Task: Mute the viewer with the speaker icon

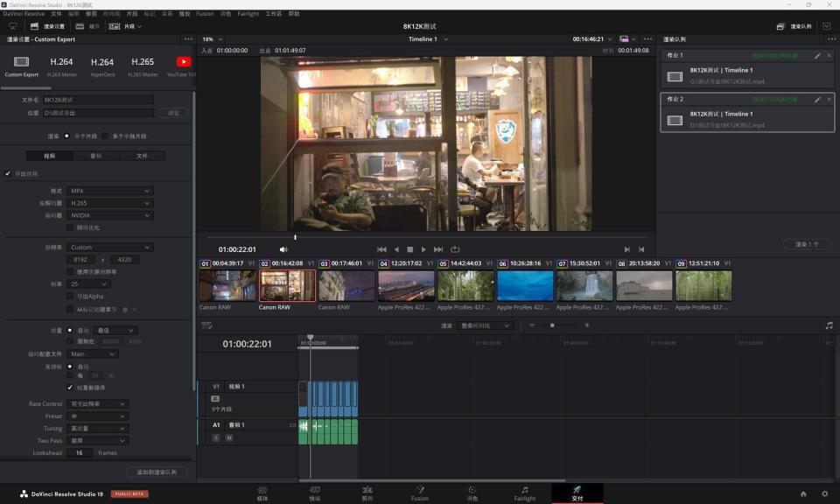Action: 283,249
